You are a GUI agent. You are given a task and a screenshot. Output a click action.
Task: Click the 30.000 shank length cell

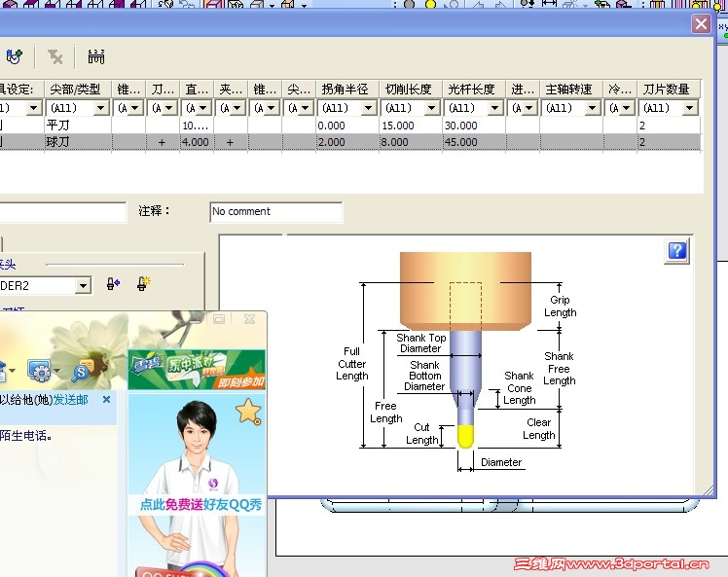[x=474, y=126]
